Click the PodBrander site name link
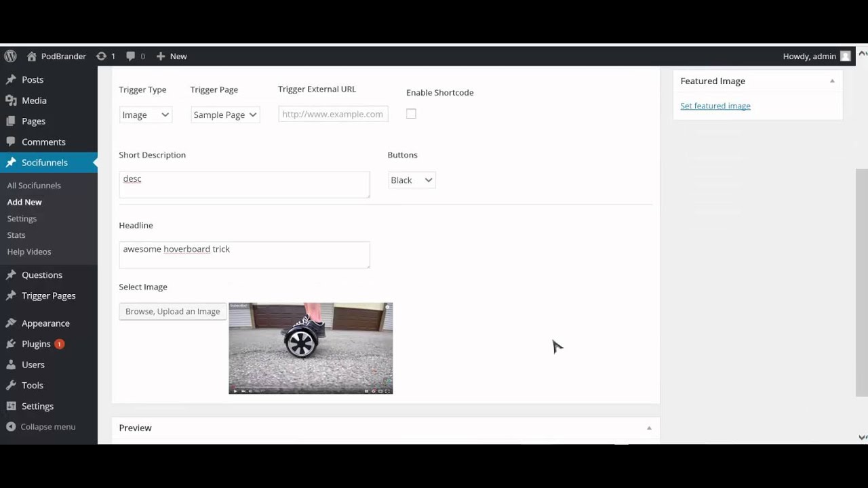868x488 pixels. click(x=64, y=56)
